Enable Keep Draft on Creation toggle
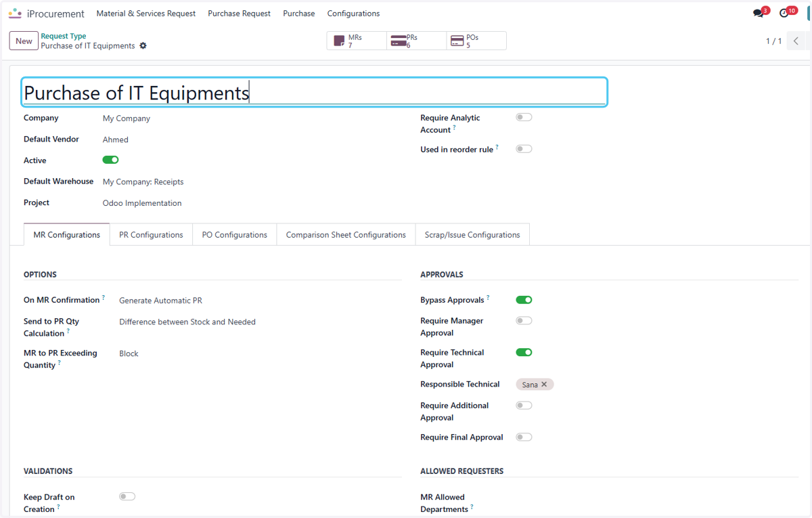Screen dimensions: 812x518 [127, 496]
